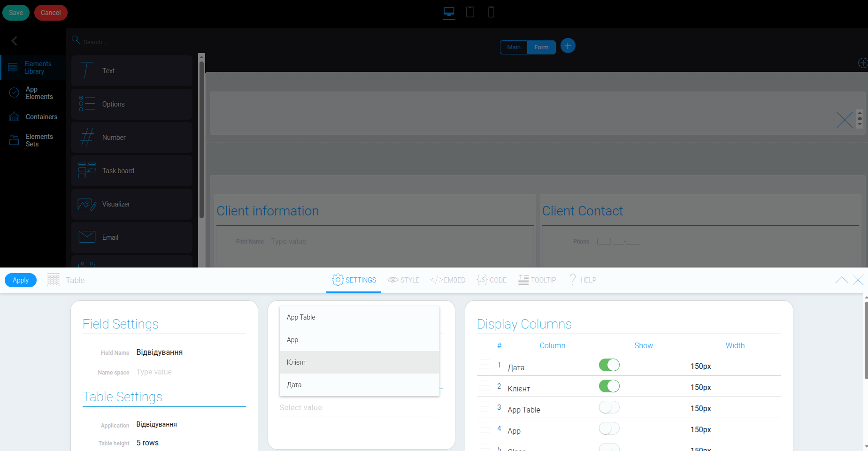The height and width of the screenshot is (451, 868).
Task: Choose App Table from dropdown list
Action: pyautogui.click(x=360, y=317)
